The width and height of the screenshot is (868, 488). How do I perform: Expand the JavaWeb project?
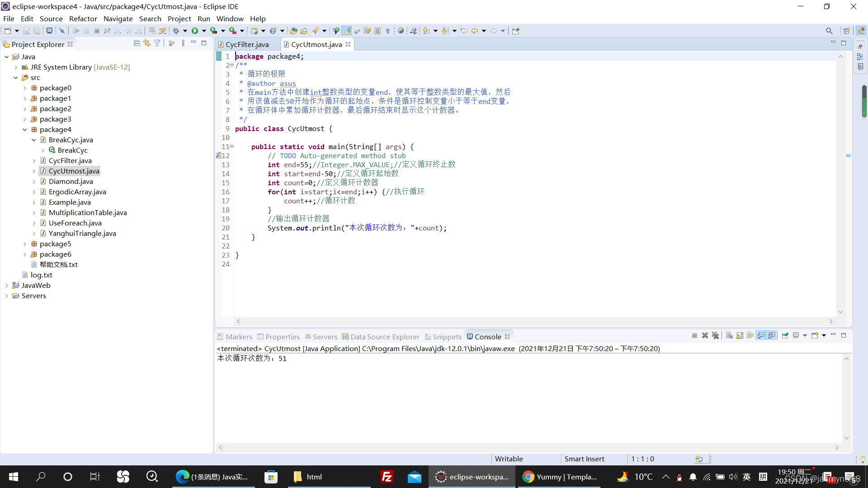7,286
